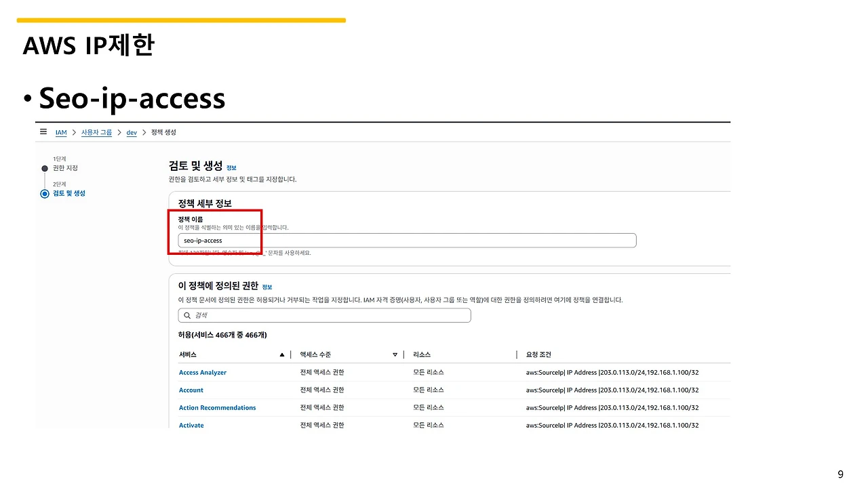Open the Account service link

tap(191, 390)
